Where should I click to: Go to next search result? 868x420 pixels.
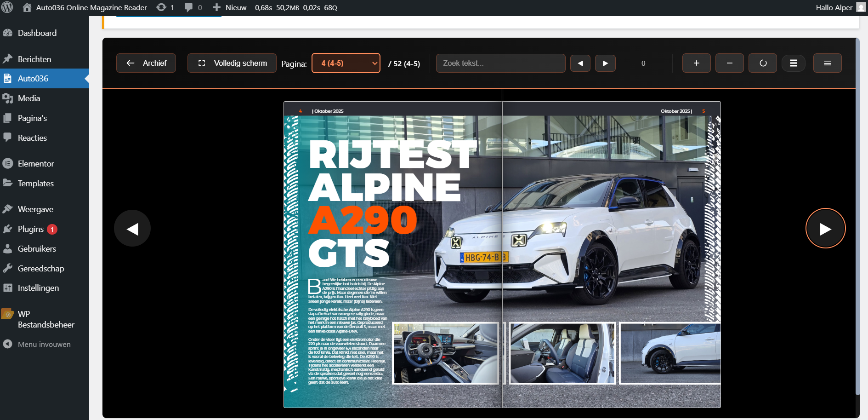click(605, 63)
